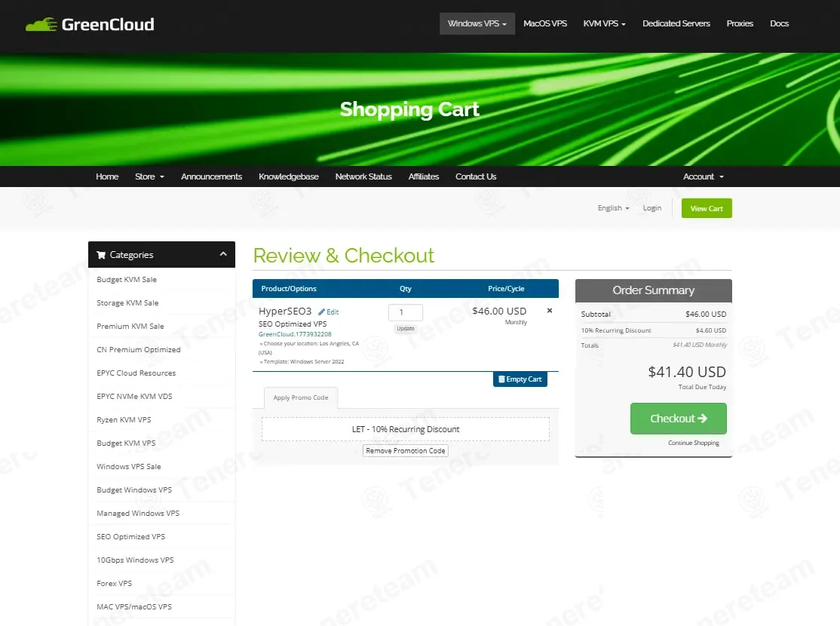Open the Knowledgebase page

[289, 176]
